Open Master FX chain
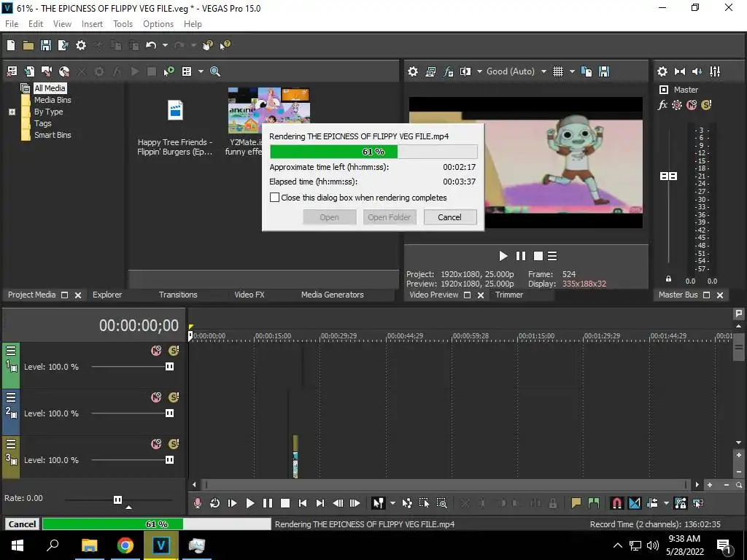The height and width of the screenshot is (560, 747). (x=662, y=105)
